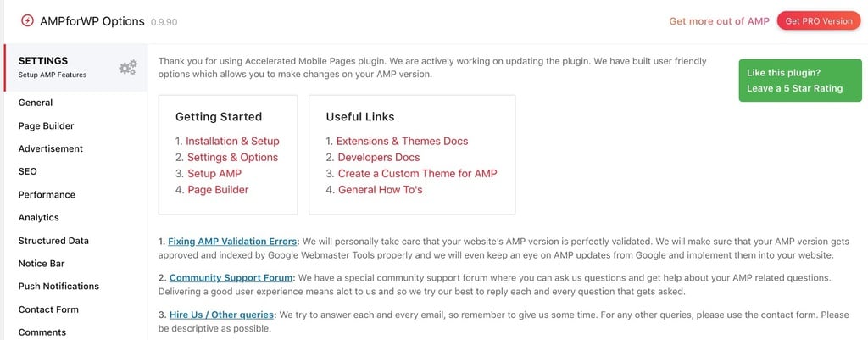Visit the Community Support Forum link
This screenshot has height=340, width=868.
point(231,277)
